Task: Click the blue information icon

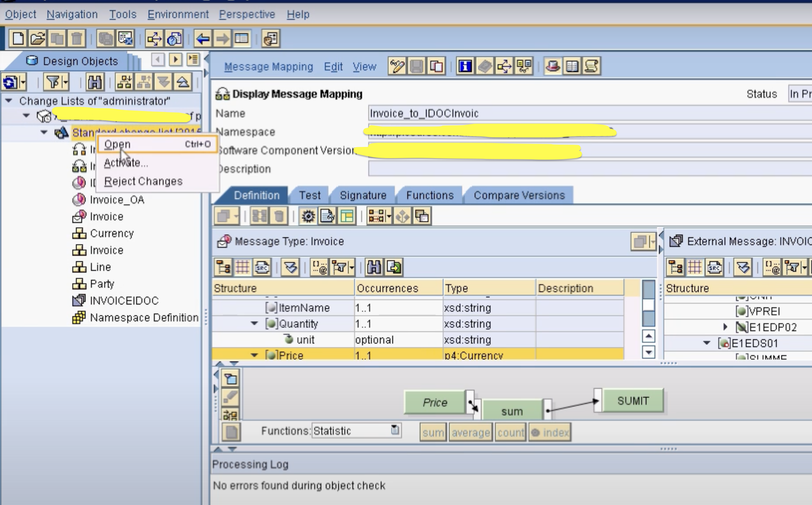Action: click(x=465, y=67)
